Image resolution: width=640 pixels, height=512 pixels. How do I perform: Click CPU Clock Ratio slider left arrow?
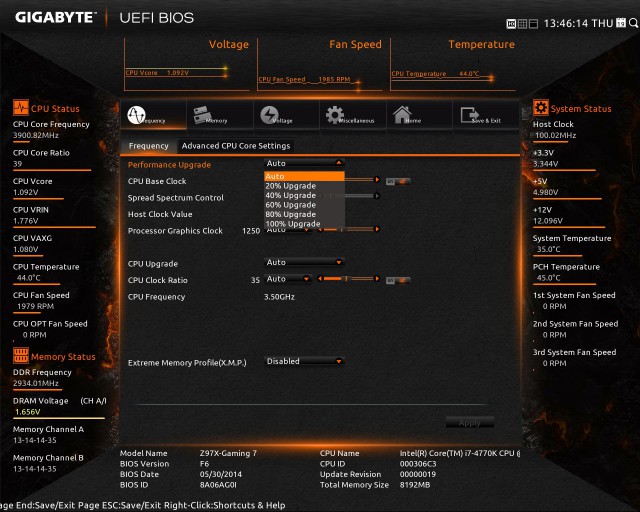[x=320, y=279]
